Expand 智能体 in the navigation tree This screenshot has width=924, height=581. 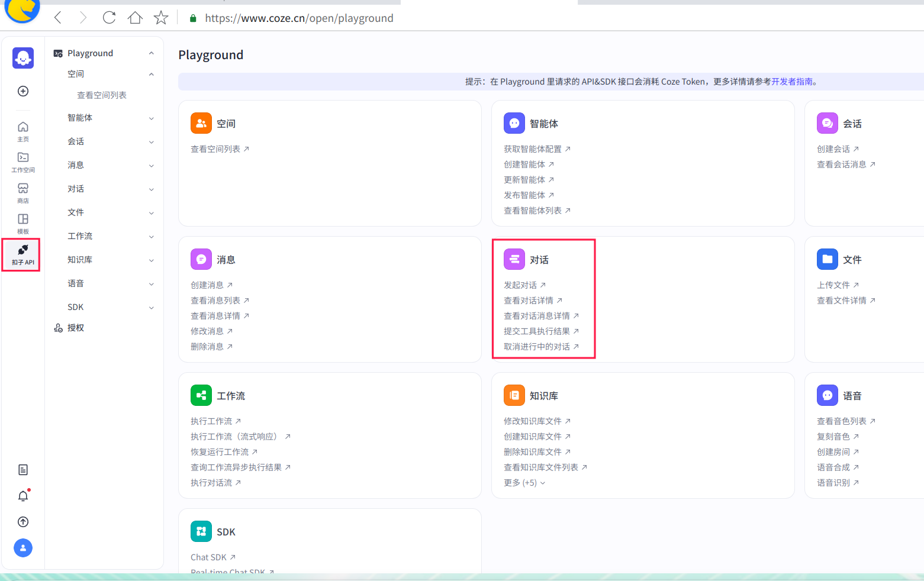tap(152, 118)
